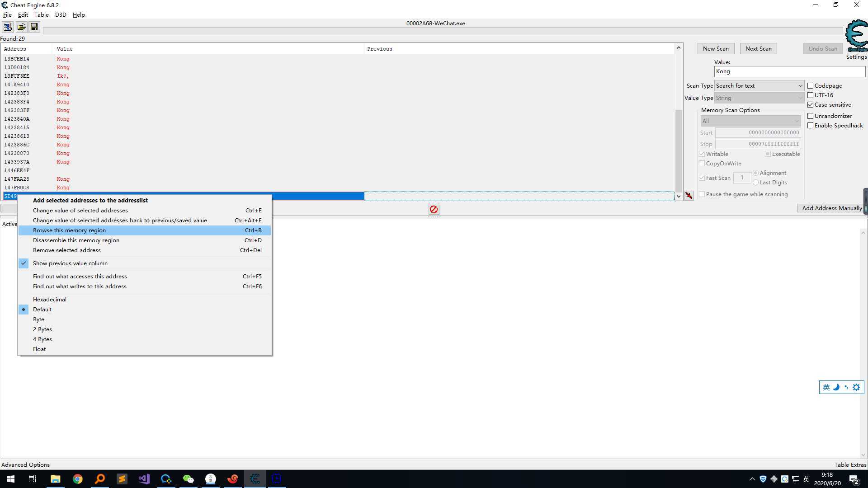Click the Save floppy disk toolbar icon
The image size is (868, 488).
click(x=34, y=27)
